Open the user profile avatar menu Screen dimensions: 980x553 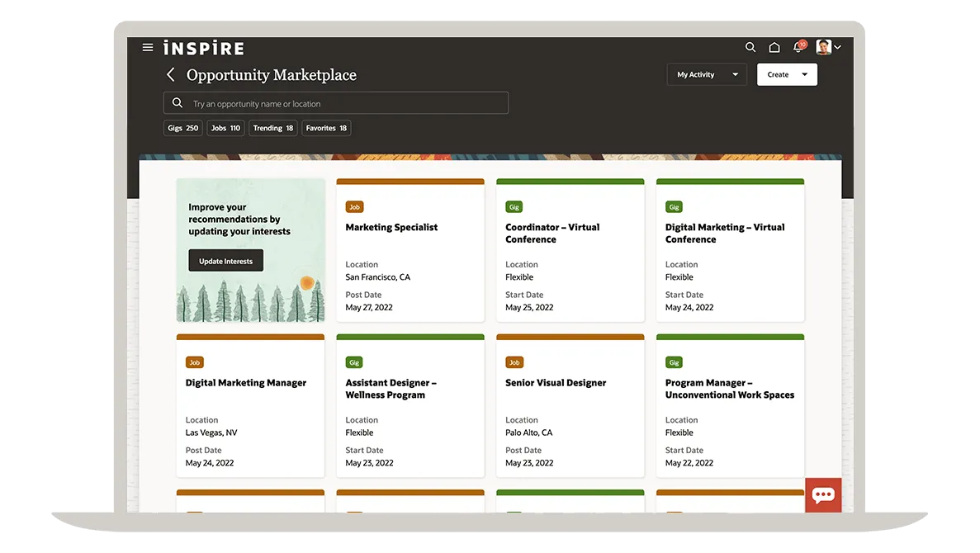coord(823,47)
